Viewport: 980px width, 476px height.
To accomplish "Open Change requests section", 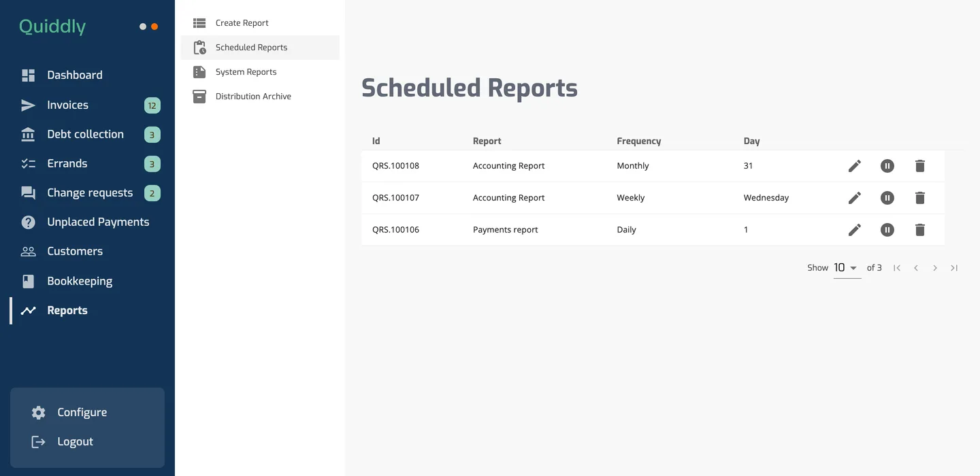I will pyautogui.click(x=90, y=193).
